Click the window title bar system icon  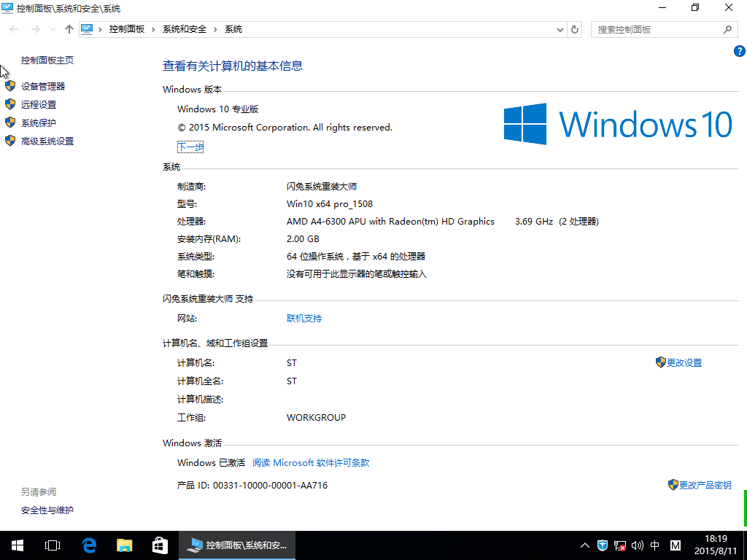pyautogui.click(x=7, y=8)
